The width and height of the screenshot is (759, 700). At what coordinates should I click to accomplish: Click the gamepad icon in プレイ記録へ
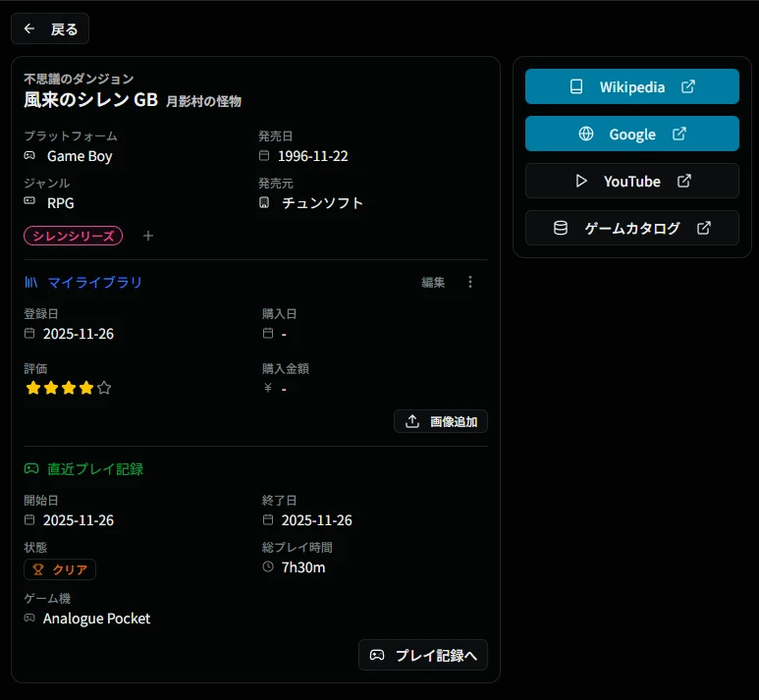[377, 655]
